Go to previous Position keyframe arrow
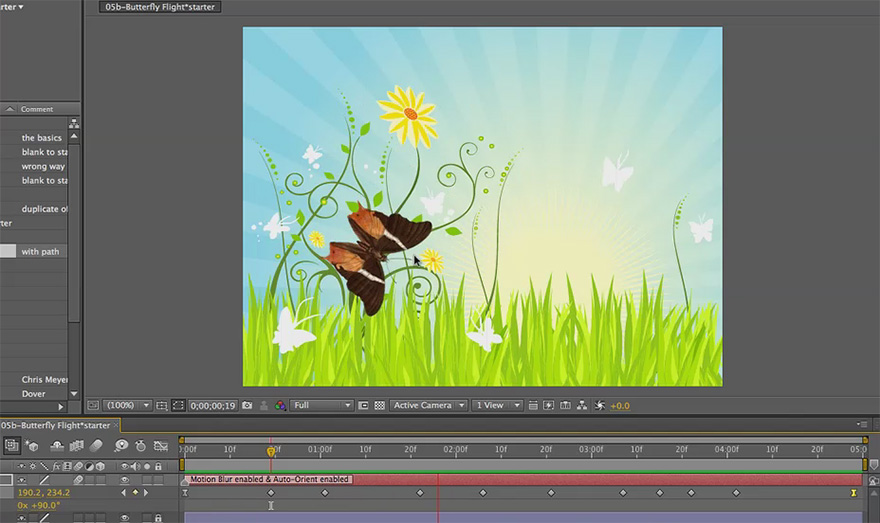 pos(124,493)
